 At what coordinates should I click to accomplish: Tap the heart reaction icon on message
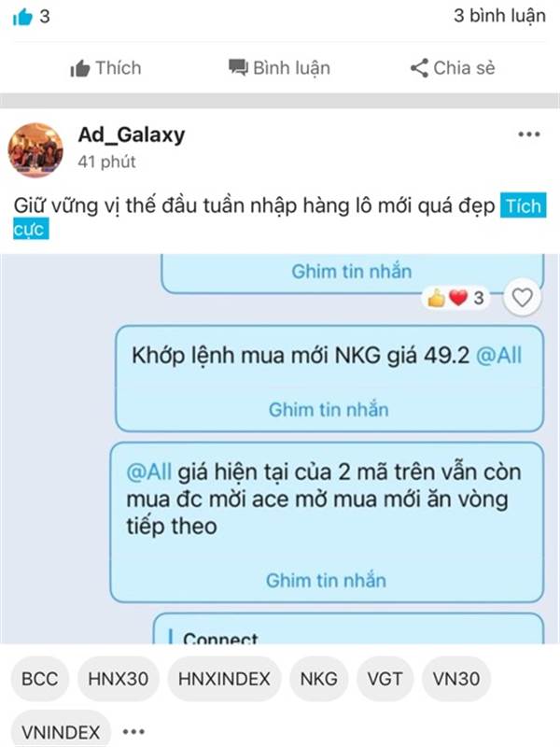coord(522,298)
